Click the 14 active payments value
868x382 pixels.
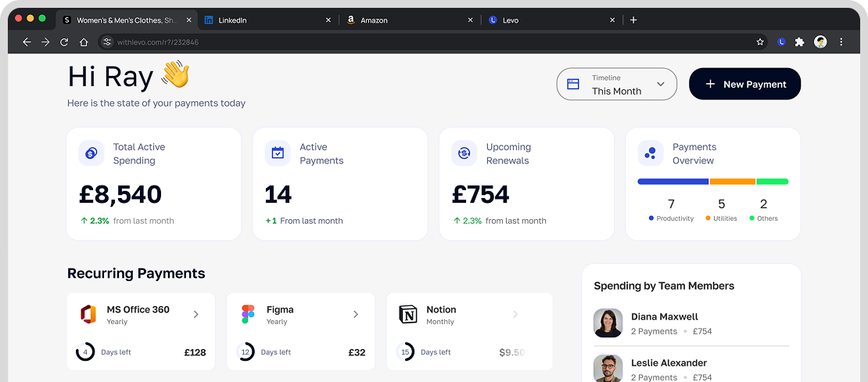[278, 194]
